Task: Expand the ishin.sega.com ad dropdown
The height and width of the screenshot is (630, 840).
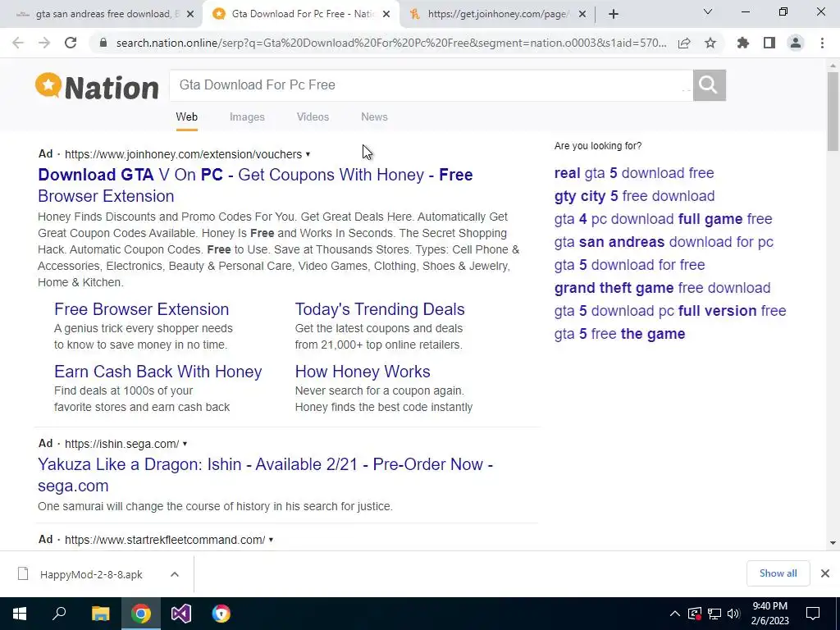Action: tap(185, 444)
